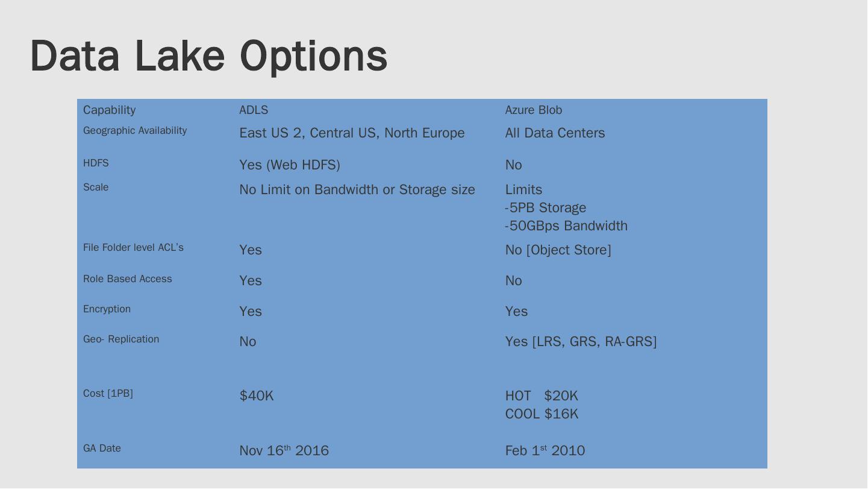Select the 'No Limit on Bandwidth or Storage size' text
This screenshot has width=868, height=489.
357,190
